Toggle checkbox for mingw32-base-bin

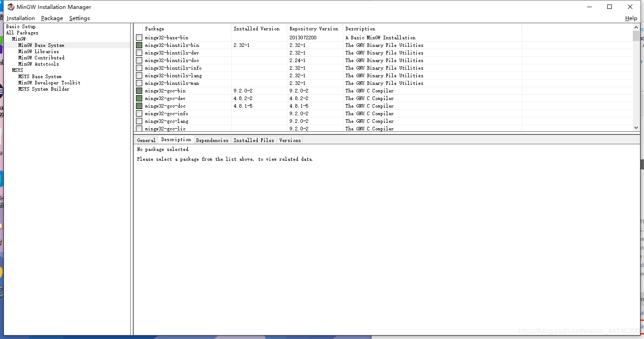click(139, 38)
